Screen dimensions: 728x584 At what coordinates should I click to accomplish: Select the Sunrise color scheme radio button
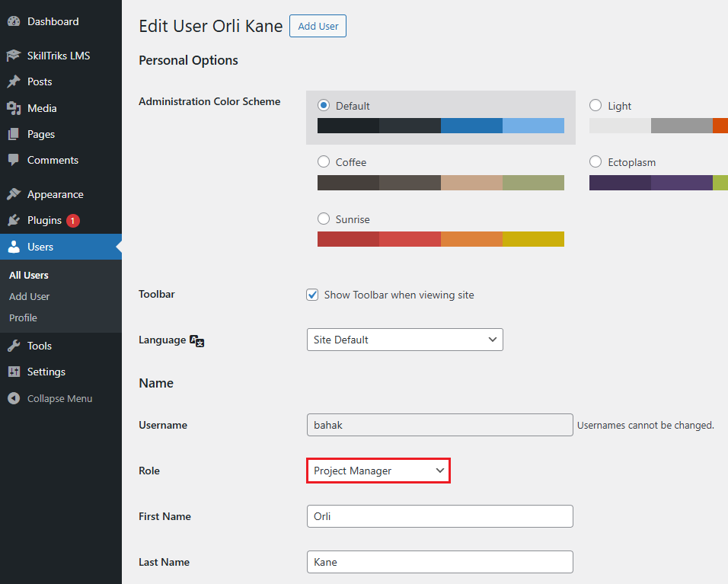323,219
